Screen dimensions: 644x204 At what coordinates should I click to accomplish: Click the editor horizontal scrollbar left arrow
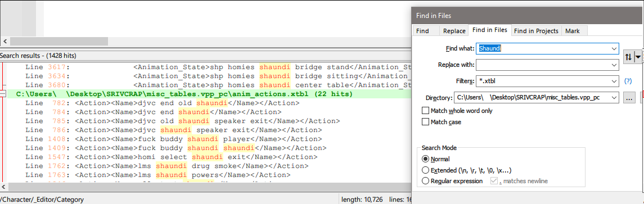pos(5,42)
